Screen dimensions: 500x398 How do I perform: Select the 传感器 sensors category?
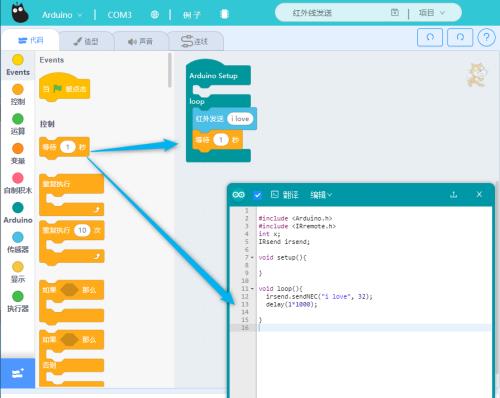[x=18, y=243]
